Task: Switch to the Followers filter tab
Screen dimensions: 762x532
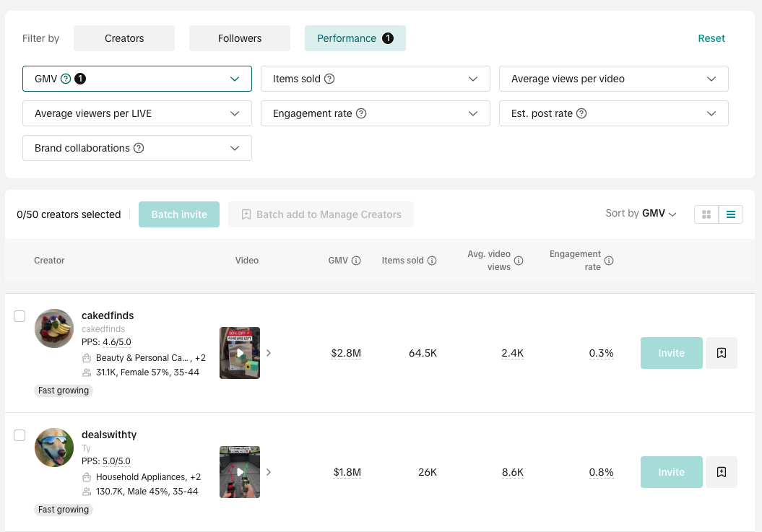Action: 240,38
